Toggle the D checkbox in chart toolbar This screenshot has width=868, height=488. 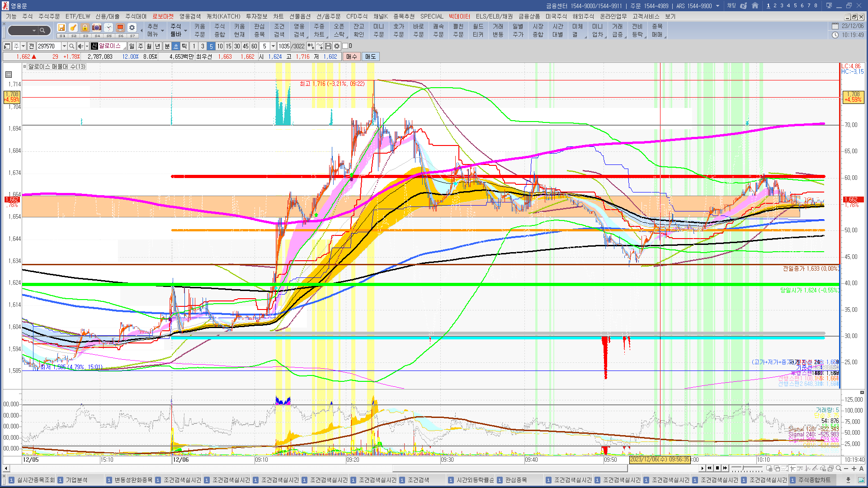click(345, 46)
